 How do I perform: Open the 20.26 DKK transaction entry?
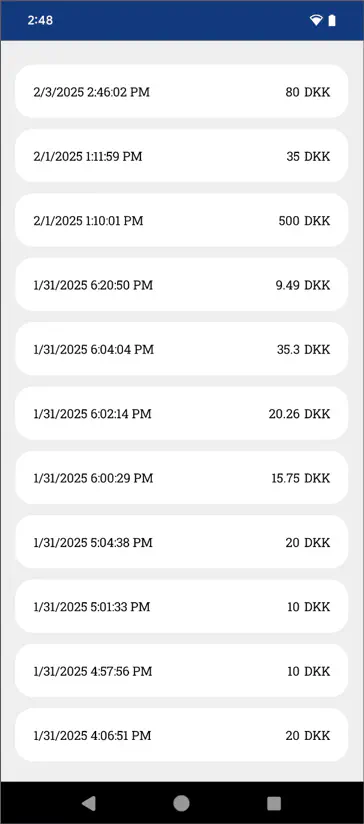[x=182, y=414]
